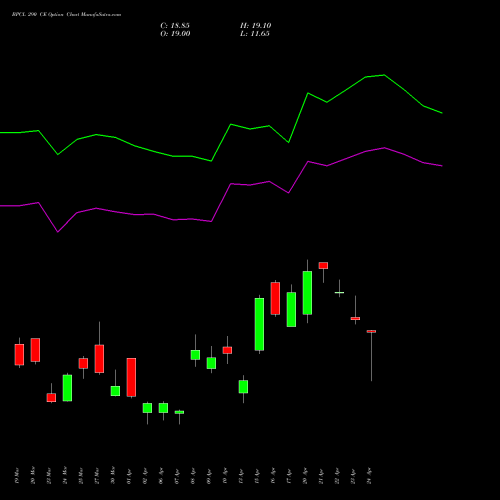Select the '25 Mar' date label

[81, 476]
